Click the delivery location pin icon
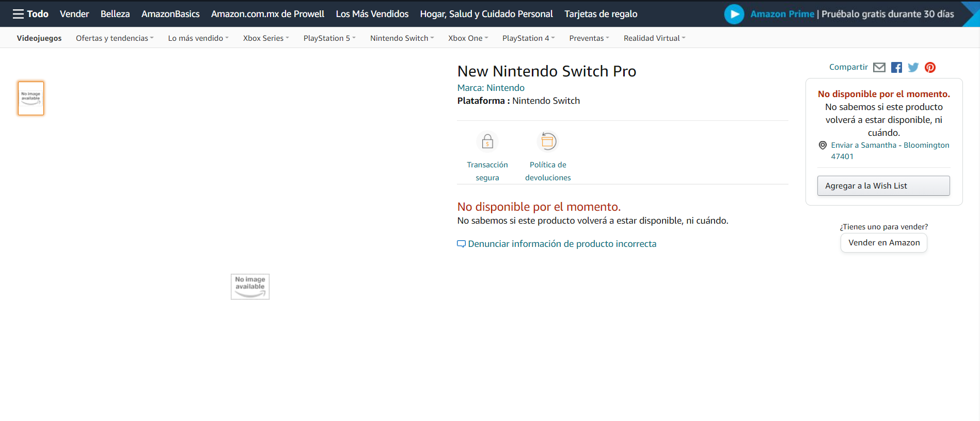 (823, 145)
